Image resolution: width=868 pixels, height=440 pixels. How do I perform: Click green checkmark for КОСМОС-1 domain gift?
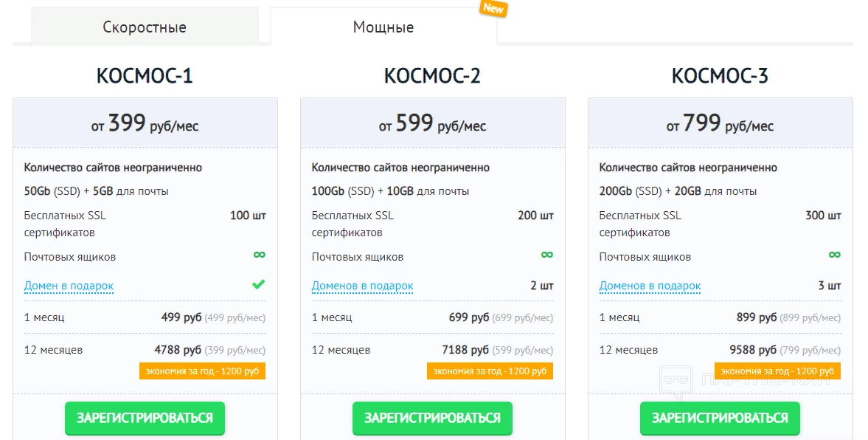point(258,284)
